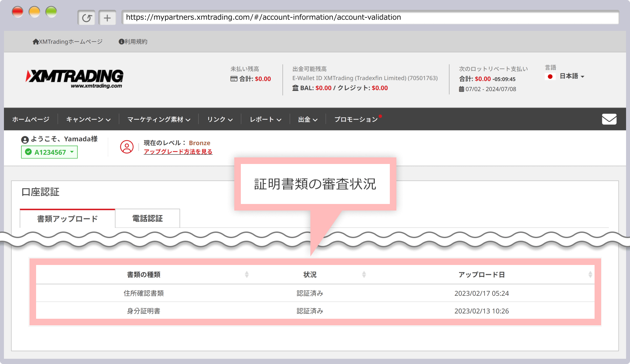Click アップグレード方法を見る link
The width and height of the screenshot is (630, 364).
coord(178,152)
